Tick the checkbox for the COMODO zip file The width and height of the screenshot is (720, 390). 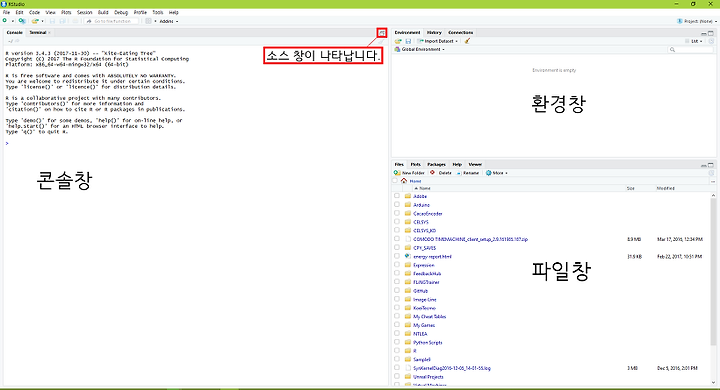click(x=397, y=239)
